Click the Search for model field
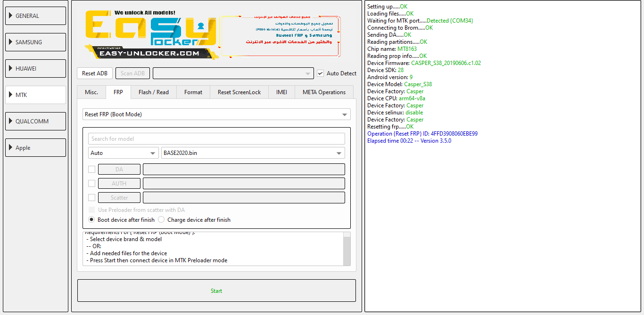The height and width of the screenshot is (315, 644). pos(216,139)
